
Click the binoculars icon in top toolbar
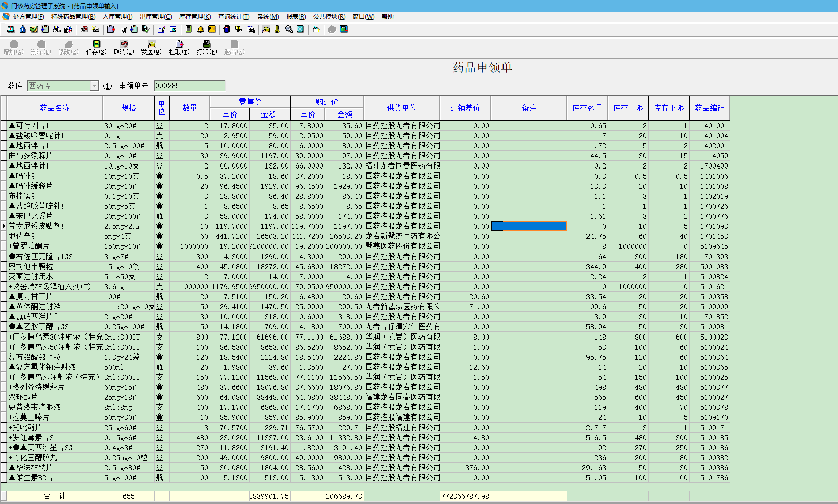click(x=57, y=29)
